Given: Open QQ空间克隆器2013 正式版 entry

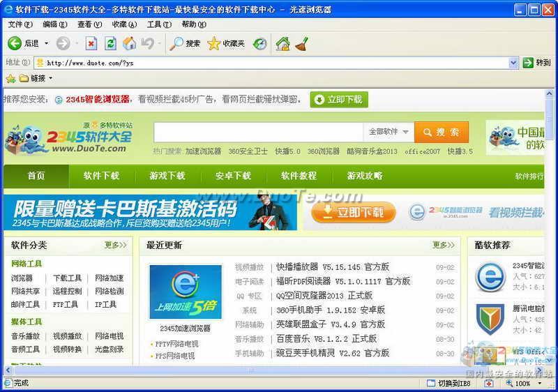Looking at the screenshot, I should pos(324,296).
